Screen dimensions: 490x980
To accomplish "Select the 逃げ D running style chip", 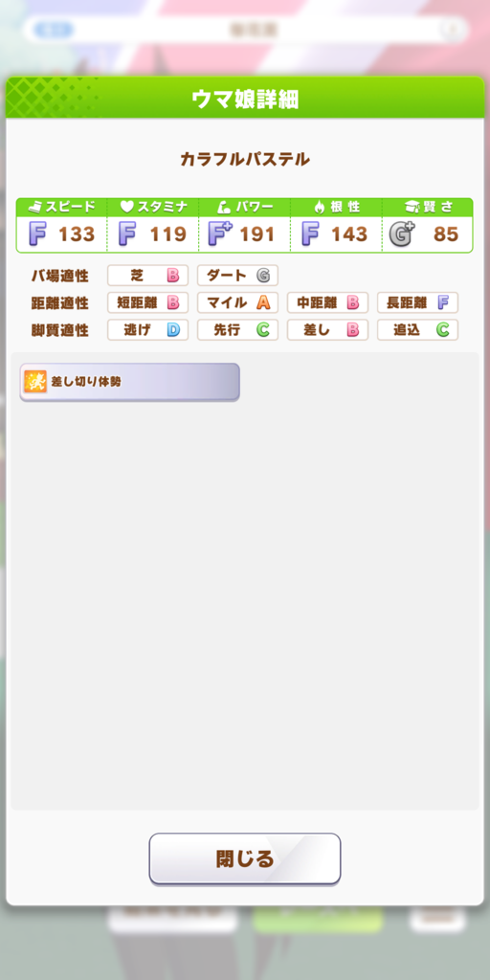I will (147, 330).
